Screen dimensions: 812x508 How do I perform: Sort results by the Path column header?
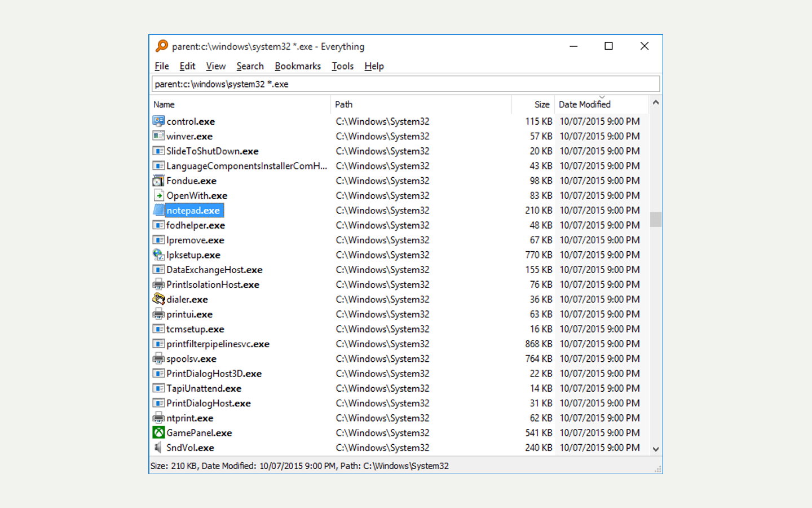(421, 104)
